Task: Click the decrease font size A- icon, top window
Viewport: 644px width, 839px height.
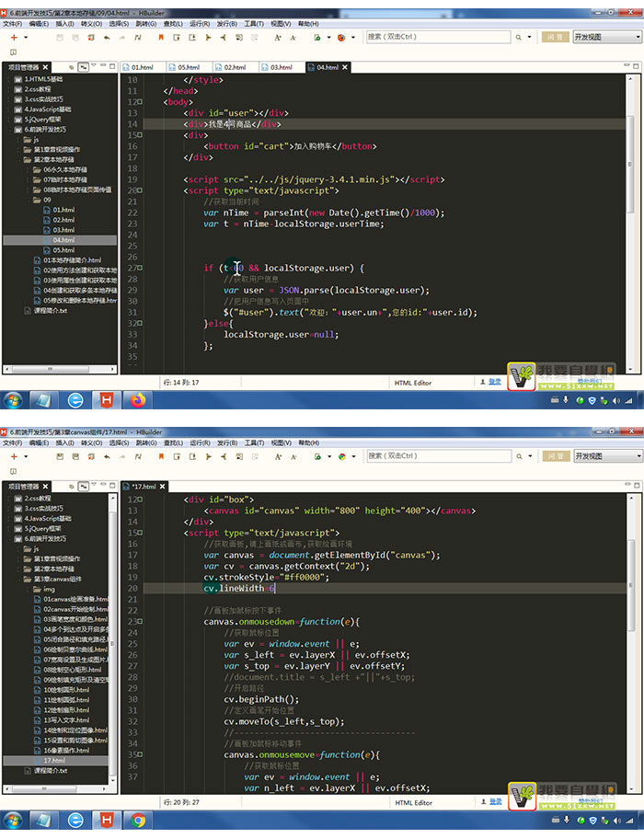Action: click(x=293, y=38)
